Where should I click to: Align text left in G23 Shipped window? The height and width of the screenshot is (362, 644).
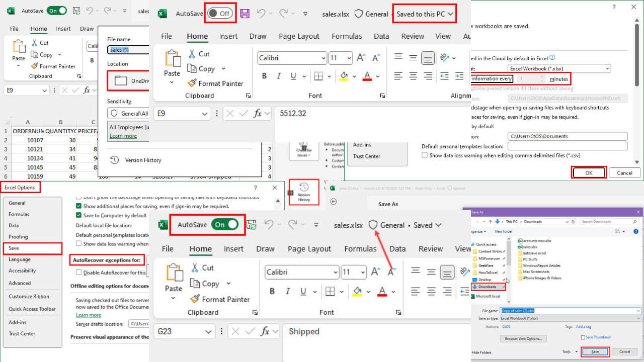coord(415,291)
